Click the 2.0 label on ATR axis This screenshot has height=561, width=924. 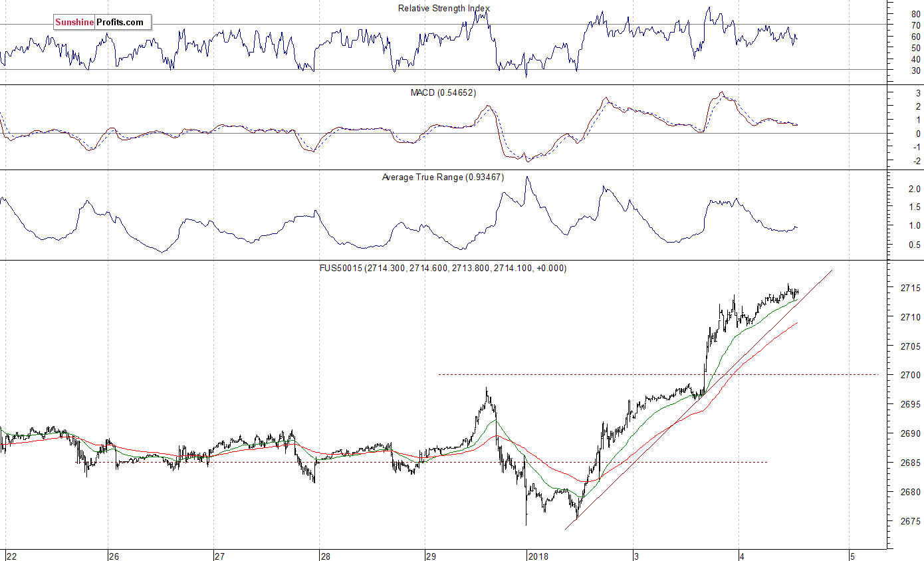click(915, 189)
